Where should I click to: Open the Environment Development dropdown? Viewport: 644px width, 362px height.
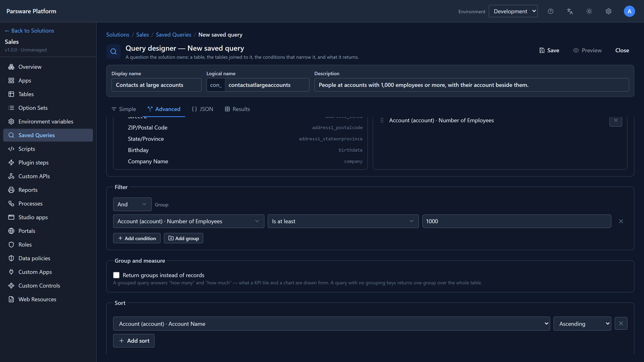[513, 11]
